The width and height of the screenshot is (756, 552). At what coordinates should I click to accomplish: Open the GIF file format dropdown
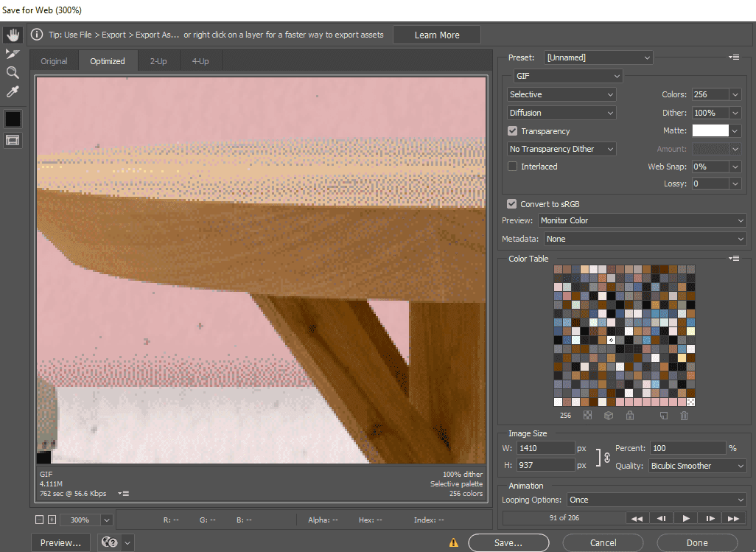pos(567,76)
